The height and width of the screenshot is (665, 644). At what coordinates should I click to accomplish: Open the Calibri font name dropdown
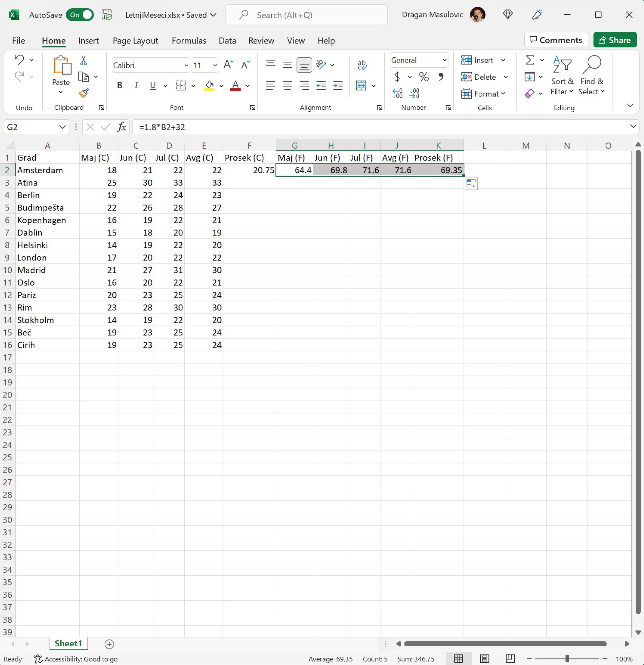186,65
